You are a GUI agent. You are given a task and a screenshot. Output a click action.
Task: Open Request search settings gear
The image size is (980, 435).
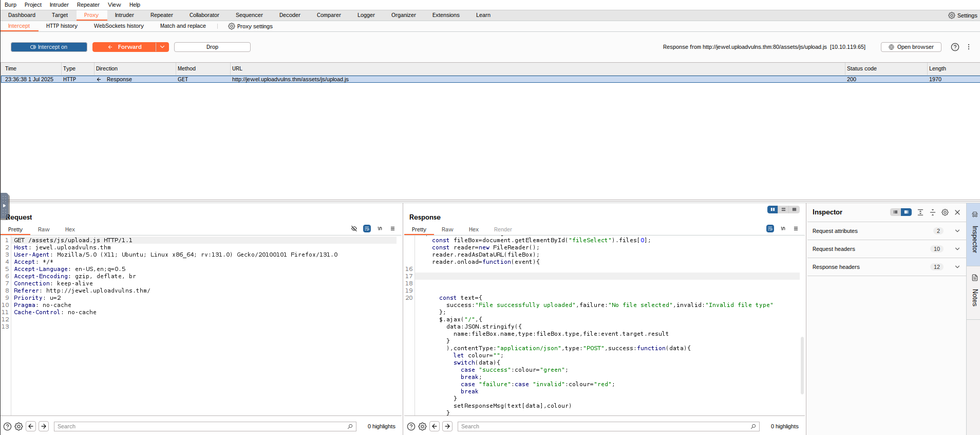tap(18, 426)
